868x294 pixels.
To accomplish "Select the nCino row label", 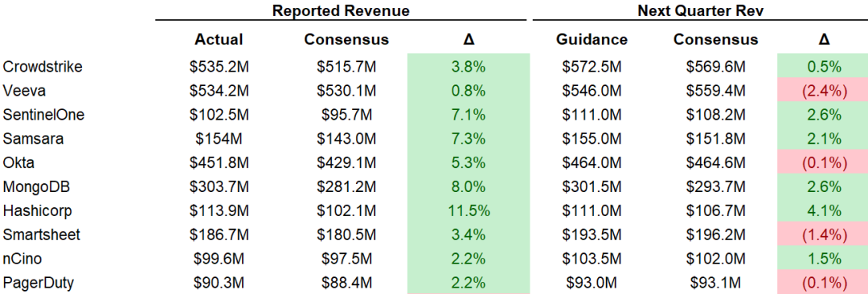I will click(x=23, y=259).
